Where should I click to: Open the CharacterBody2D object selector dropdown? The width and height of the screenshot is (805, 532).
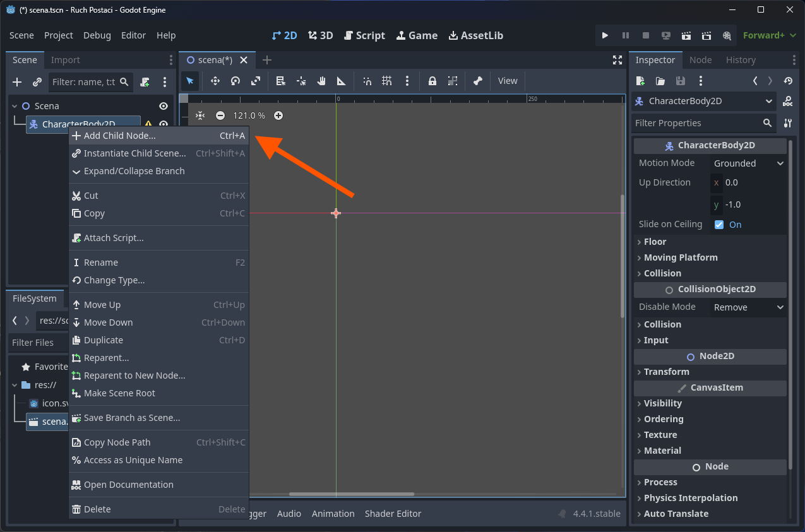704,101
